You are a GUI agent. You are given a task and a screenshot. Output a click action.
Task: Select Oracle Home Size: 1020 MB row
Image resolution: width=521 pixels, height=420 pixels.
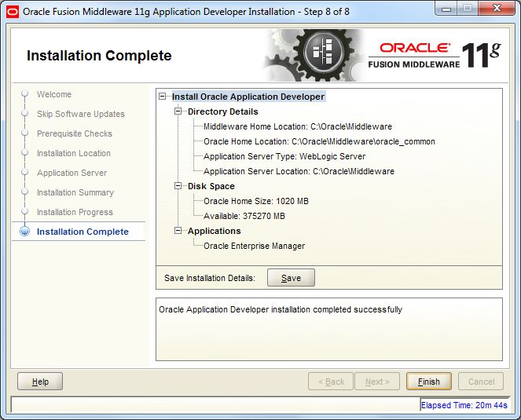click(256, 201)
